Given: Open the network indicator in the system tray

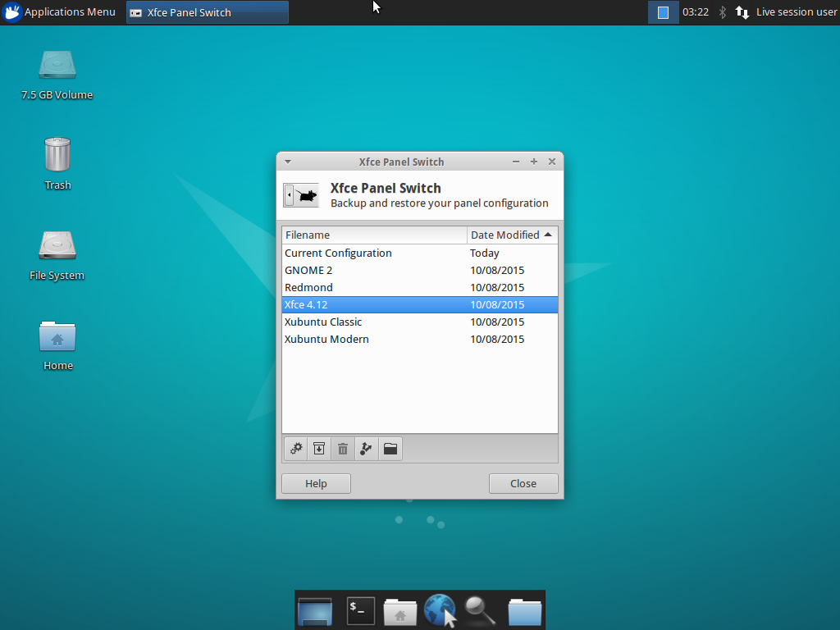Looking at the screenshot, I should click(742, 11).
